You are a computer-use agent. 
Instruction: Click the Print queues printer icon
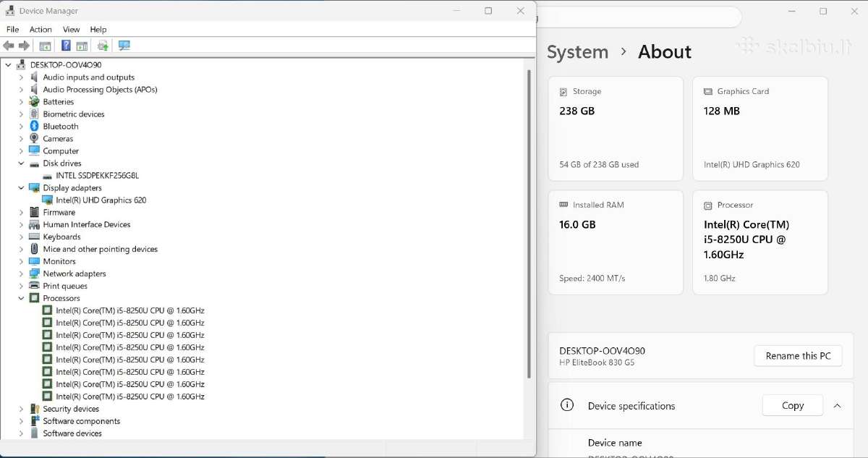pos(34,286)
